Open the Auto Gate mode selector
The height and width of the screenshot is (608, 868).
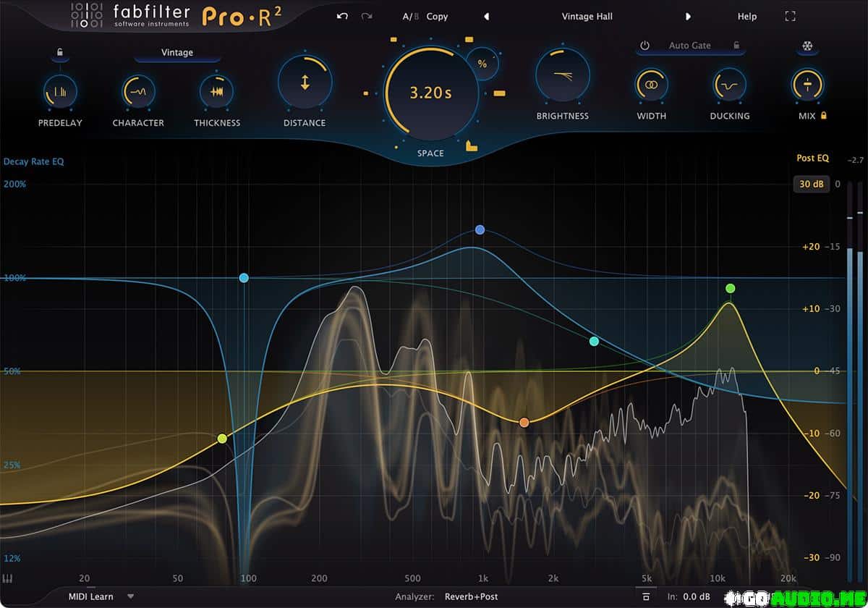[690, 46]
